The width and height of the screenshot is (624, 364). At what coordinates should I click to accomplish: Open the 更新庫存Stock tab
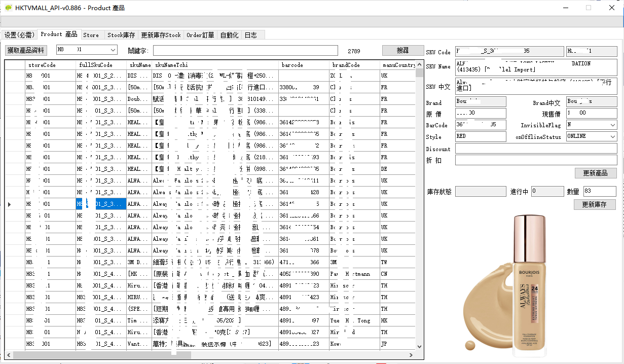click(161, 35)
